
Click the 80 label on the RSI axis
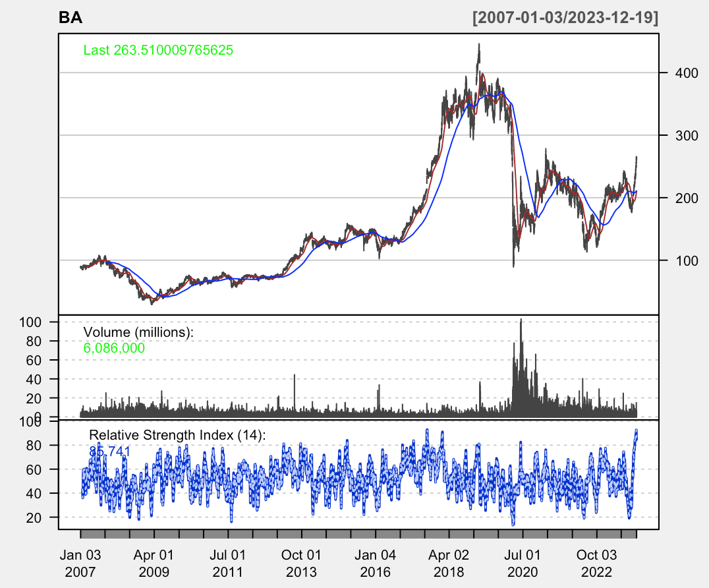(x=34, y=446)
